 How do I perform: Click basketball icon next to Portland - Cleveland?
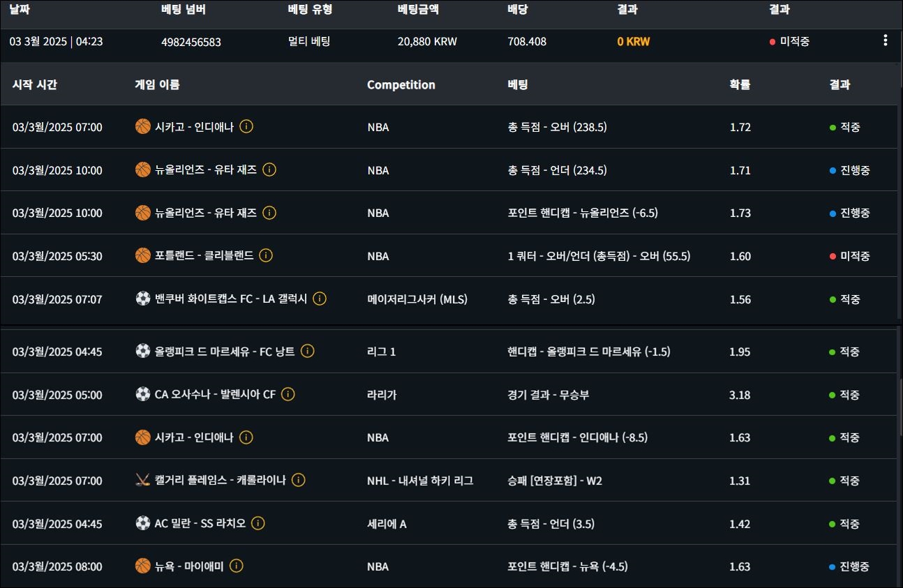tap(142, 255)
